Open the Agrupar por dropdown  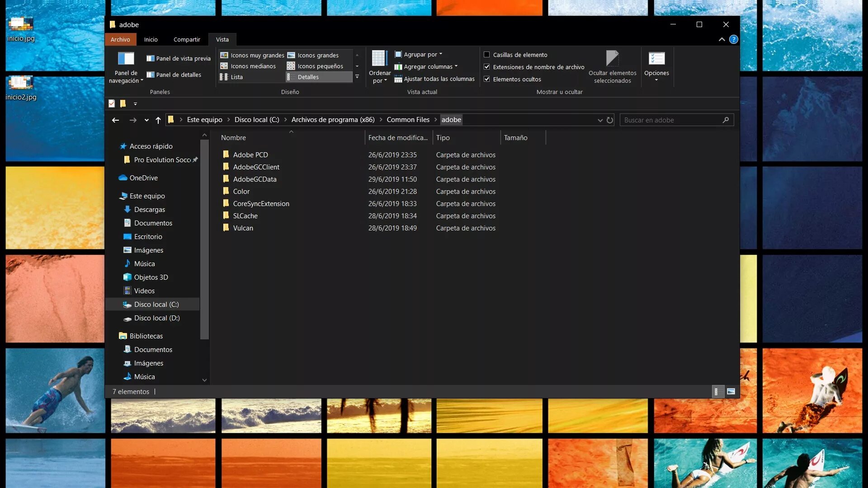pos(420,54)
